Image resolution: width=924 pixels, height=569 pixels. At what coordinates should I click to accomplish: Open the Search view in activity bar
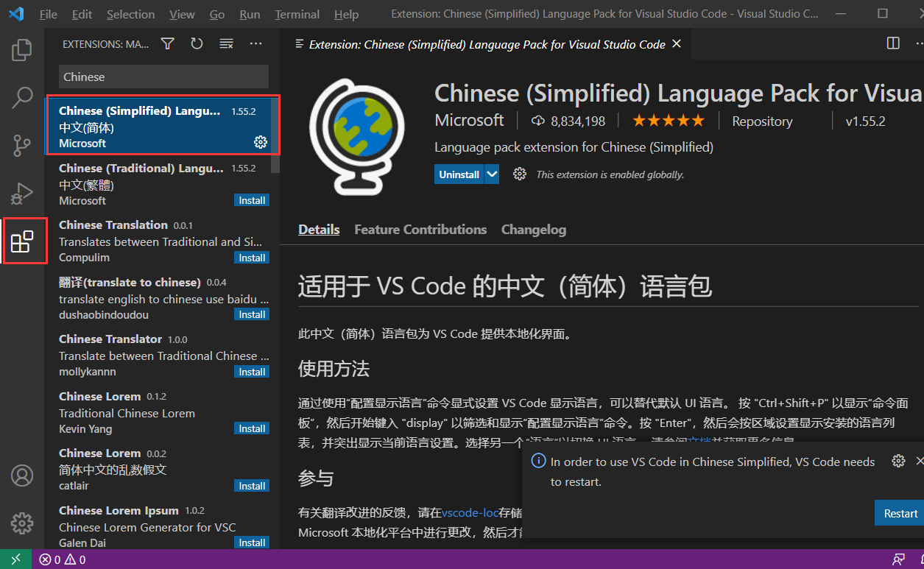[x=22, y=98]
